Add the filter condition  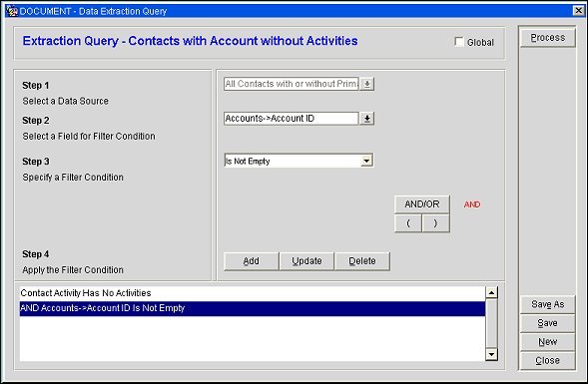click(251, 261)
